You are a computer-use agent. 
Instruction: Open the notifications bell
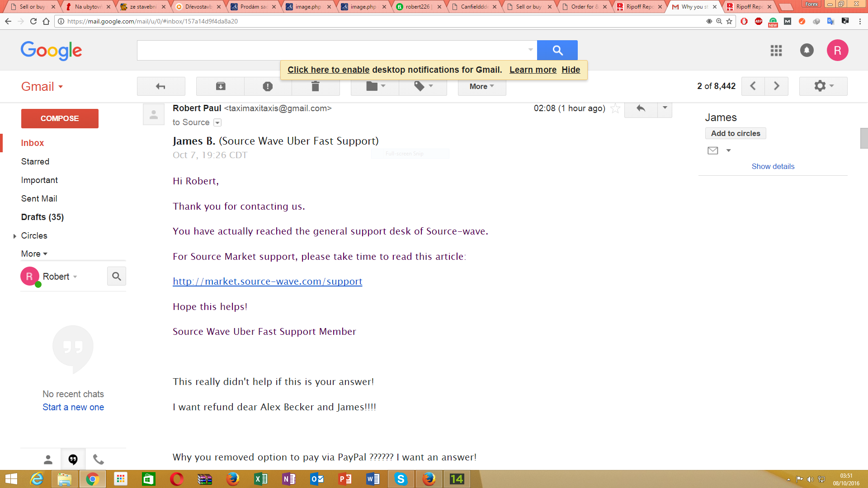click(807, 50)
